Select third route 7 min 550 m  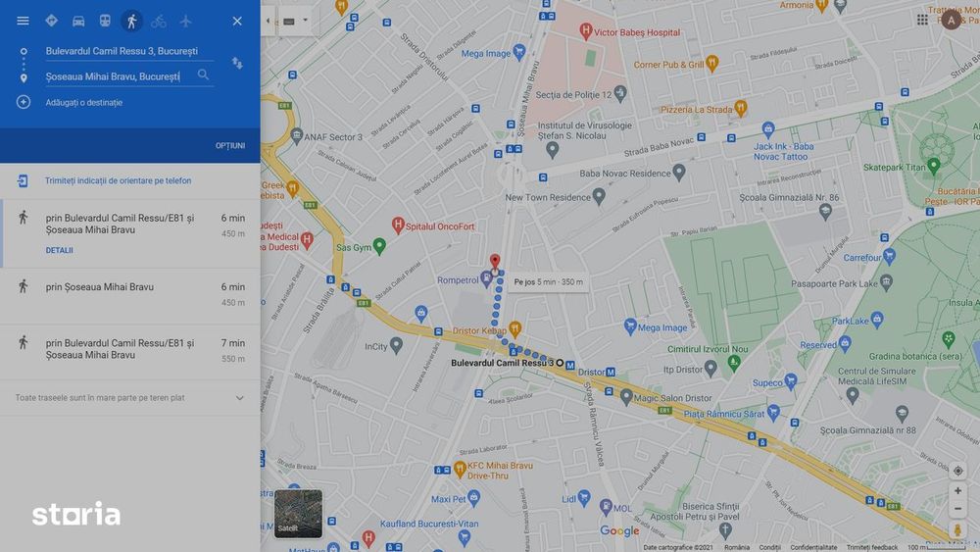click(130, 351)
